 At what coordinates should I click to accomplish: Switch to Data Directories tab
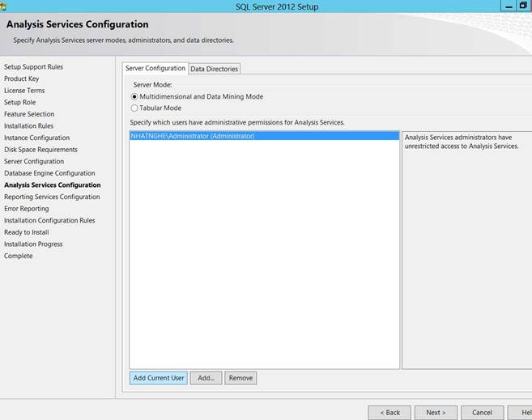point(214,69)
